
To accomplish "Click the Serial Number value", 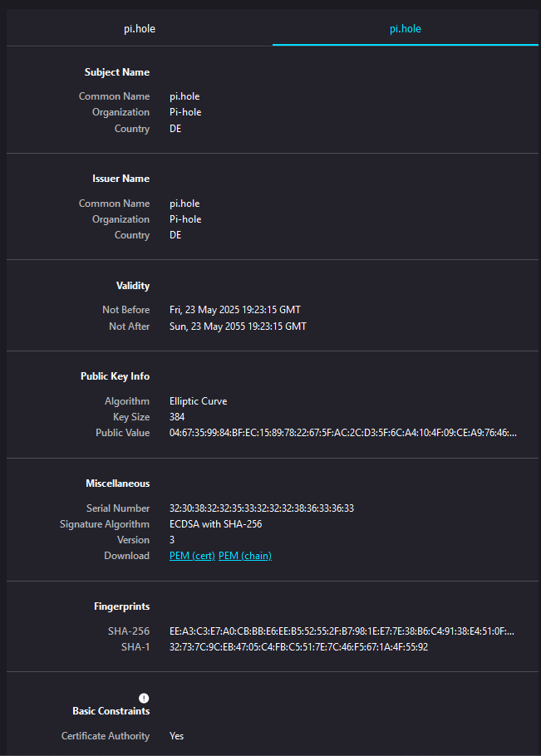I will point(262,508).
